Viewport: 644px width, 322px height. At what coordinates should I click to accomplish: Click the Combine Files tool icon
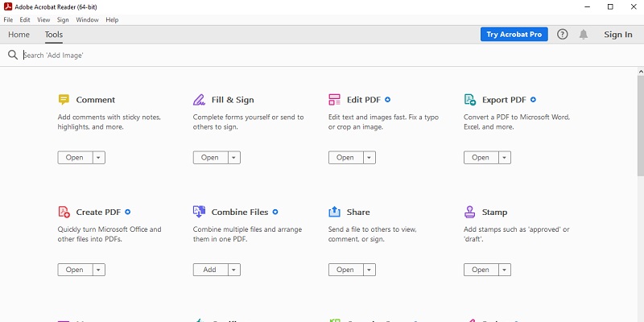click(x=199, y=212)
